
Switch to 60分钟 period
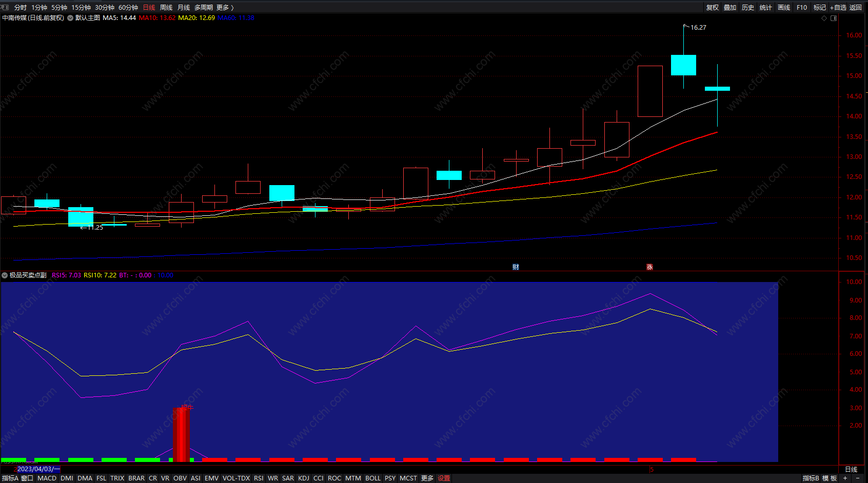pos(128,7)
